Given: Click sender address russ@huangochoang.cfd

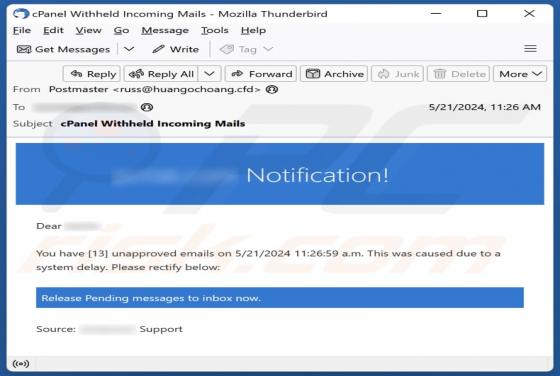Looking at the screenshot, I should (186, 89).
